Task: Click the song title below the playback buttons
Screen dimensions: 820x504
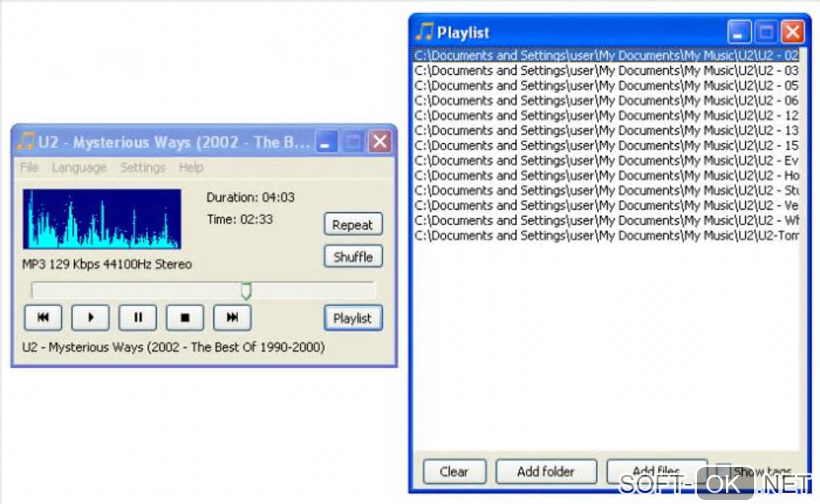Action: (x=174, y=347)
